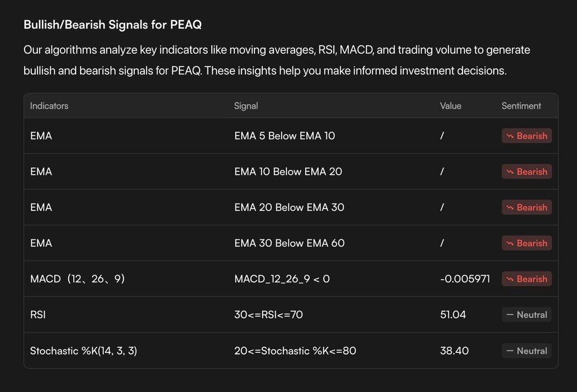
Task: Click the Stochastic %K Neutral badge
Action: [526, 351]
